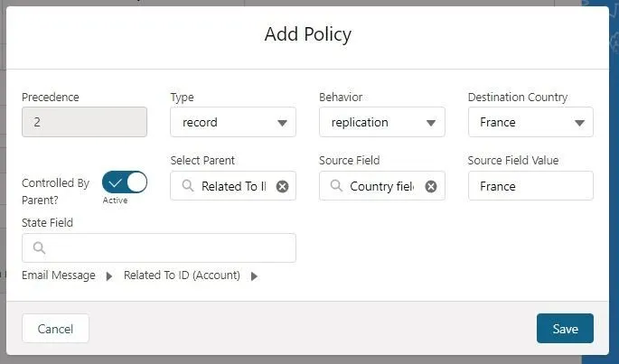Viewport: 619px width, 364px height.
Task: Focus the State Field search box
Action: click(167, 248)
